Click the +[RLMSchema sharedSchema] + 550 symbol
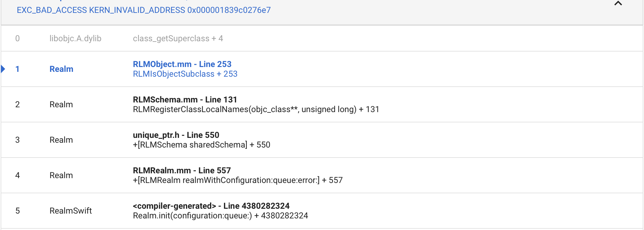This screenshot has width=644, height=230. click(201, 145)
